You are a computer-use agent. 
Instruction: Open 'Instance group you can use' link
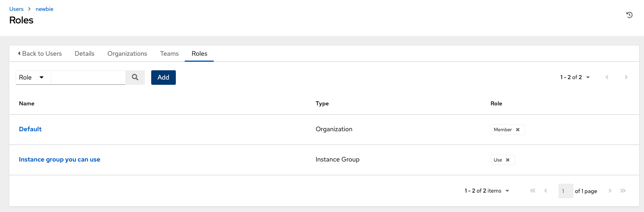[60, 160]
